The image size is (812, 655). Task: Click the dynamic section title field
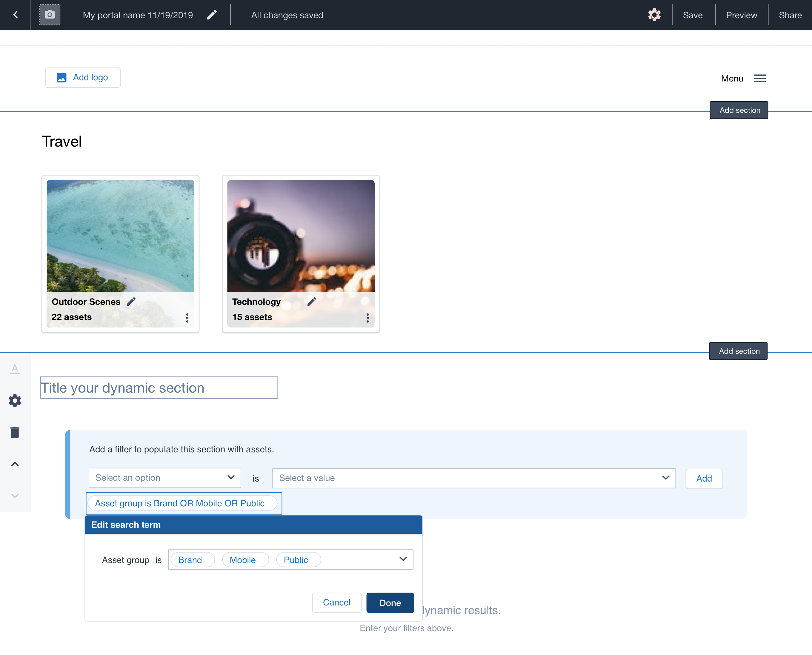click(x=159, y=388)
